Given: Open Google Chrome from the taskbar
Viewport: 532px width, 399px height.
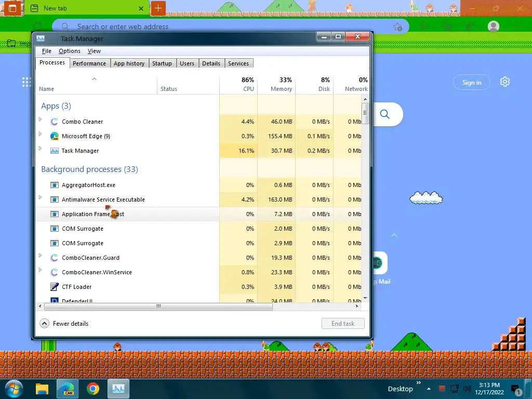Looking at the screenshot, I should pyautogui.click(x=92, y=389).
